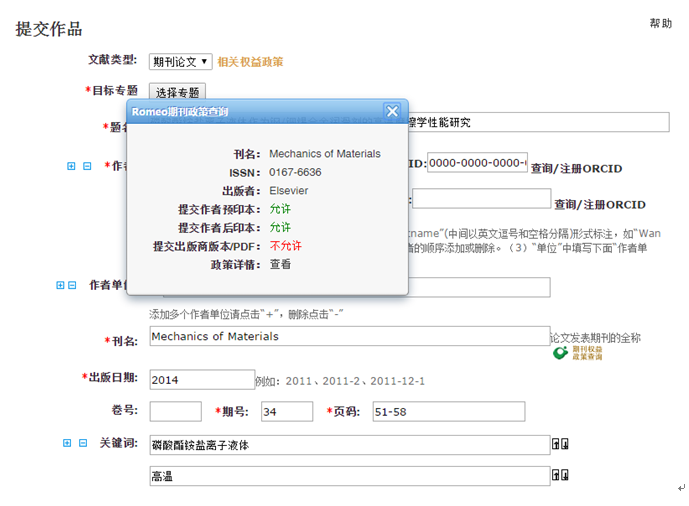Screen dimensions: 689x506
Task: Click the icon beside the 磷酸酯铵盐离子液体 keyword
Action: pyautogui.click(x=560, y=444)
